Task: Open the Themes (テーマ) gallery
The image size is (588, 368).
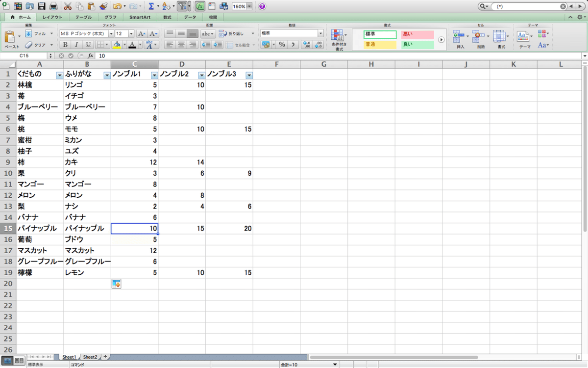Action: (524, 36)
